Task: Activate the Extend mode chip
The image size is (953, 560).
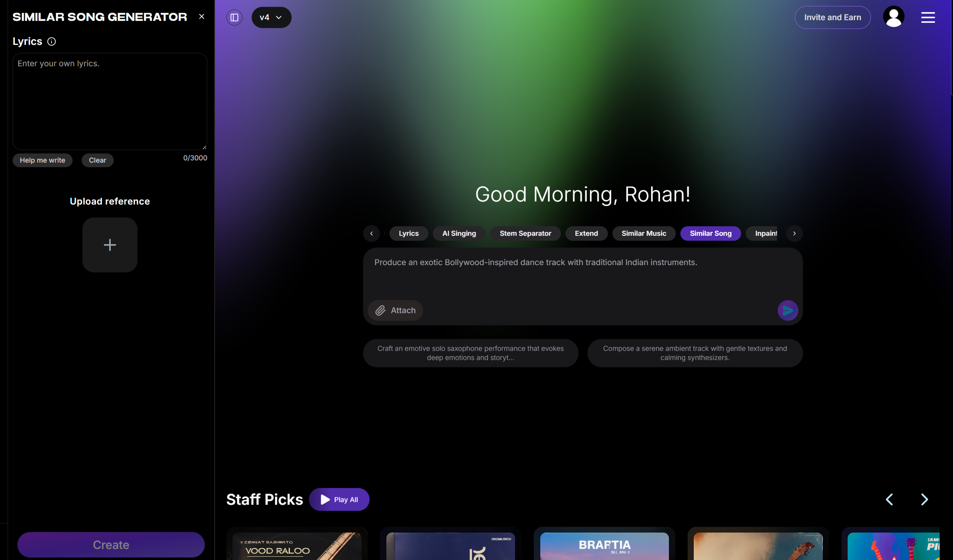Action: pos(586,233)
